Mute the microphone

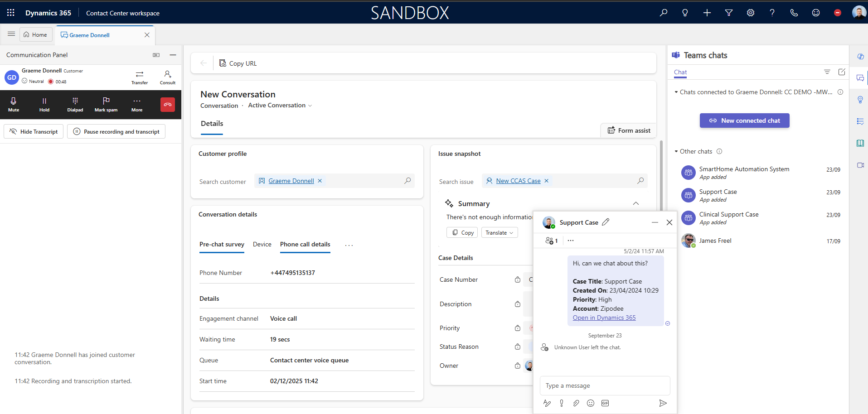pyautogui.click(x=14, y=105)
